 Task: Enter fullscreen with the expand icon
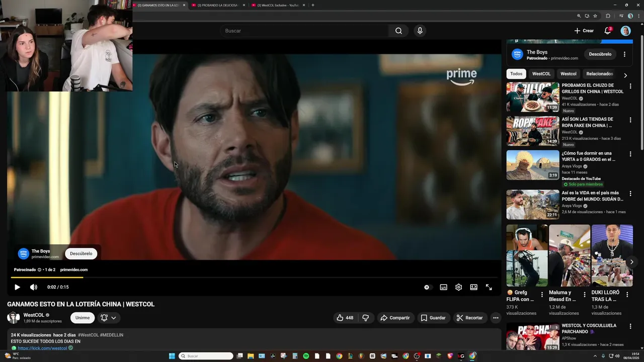click(x=489, y=287)
